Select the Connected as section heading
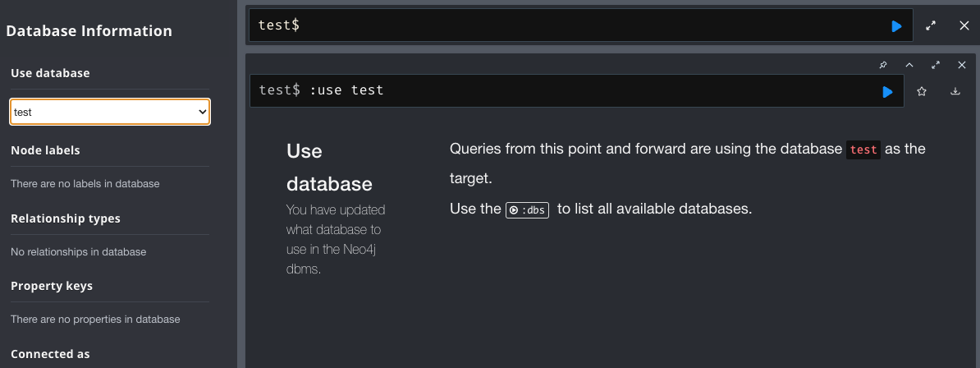The image size is (980, 368). 50,353
